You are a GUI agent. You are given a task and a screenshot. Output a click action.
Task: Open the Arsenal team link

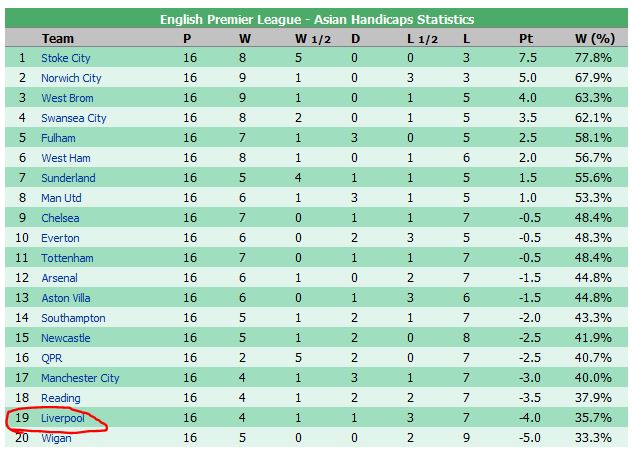click(59, 278)
